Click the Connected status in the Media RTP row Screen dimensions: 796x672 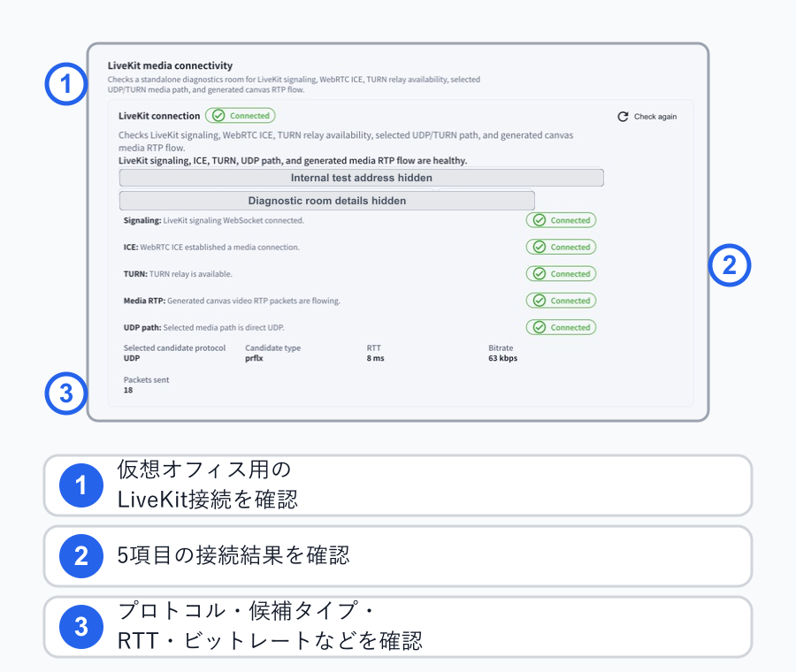click(x=561, y=301)
